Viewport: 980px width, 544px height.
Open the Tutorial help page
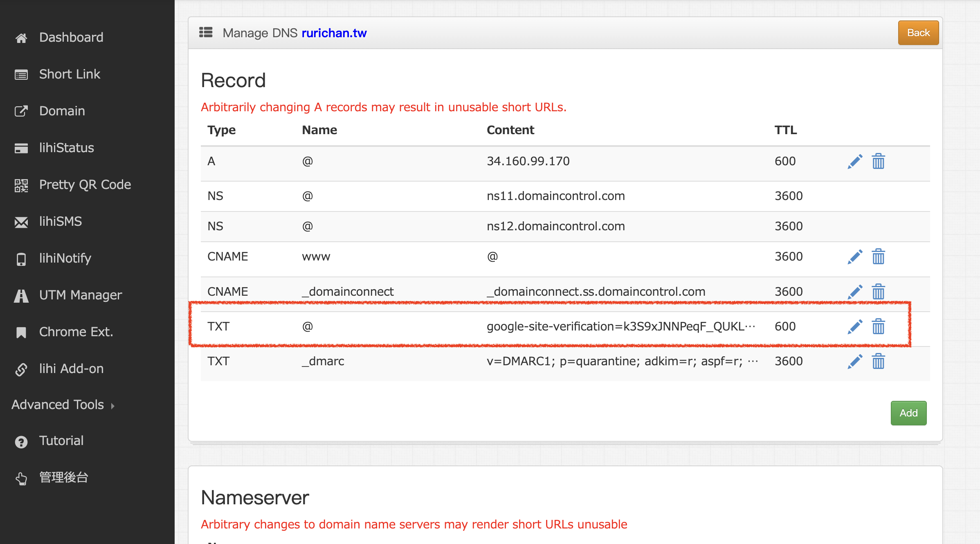(x=61, y=441)
